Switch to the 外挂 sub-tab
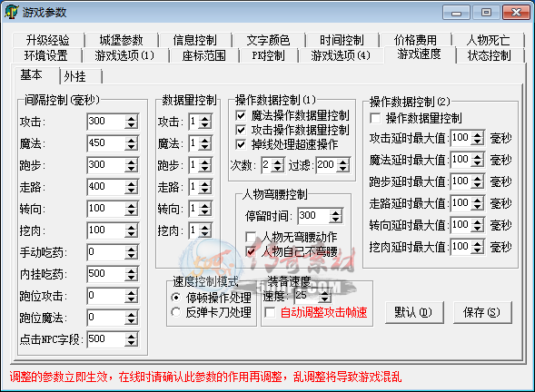This screenshot has width=535, height=392. coord(81,76)
